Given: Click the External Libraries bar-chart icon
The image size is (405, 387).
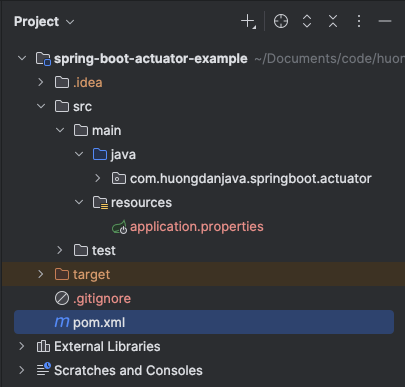Looking at the screenshot, I should (x=43, y=346).
